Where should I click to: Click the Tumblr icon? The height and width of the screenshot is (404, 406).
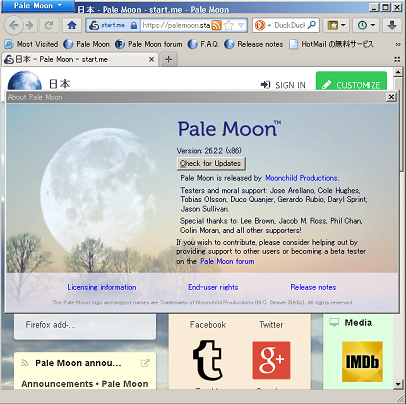[x=208, y=360]
